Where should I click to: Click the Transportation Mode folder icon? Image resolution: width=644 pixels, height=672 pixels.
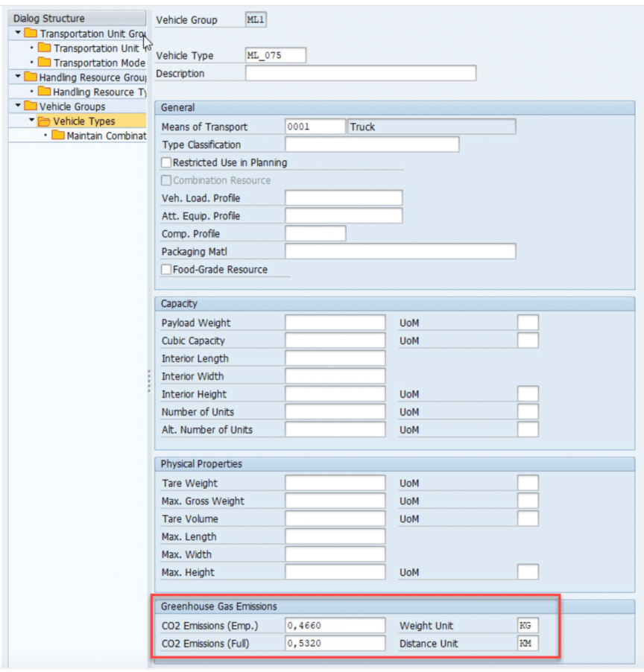coord(45,63)
